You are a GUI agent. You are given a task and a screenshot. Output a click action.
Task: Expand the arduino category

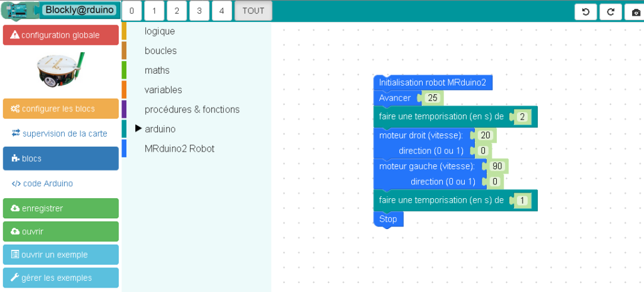point(160,129)
